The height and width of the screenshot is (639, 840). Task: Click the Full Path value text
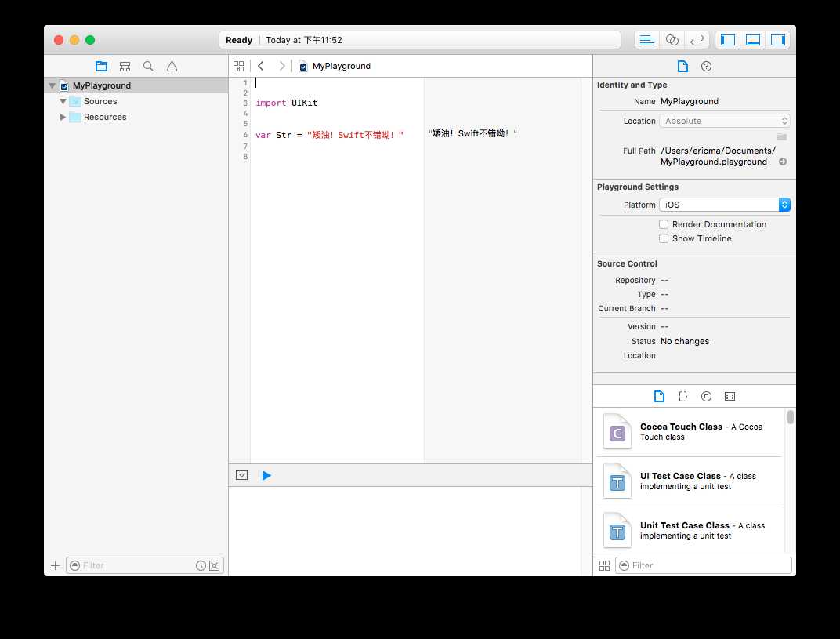pos(717,156)
